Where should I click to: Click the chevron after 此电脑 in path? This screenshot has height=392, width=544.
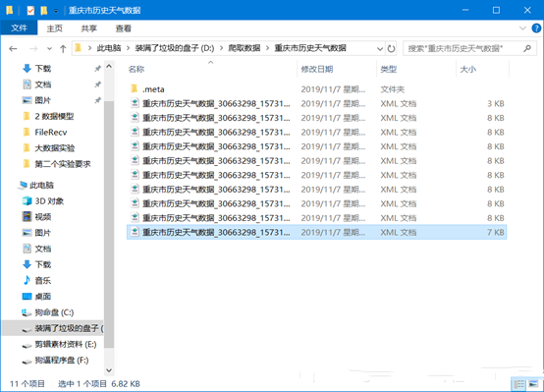point(128,48)
